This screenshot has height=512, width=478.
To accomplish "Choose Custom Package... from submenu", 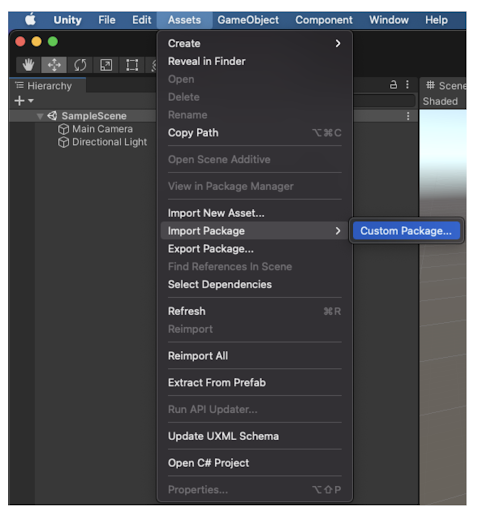I will [x=406, y=231].
